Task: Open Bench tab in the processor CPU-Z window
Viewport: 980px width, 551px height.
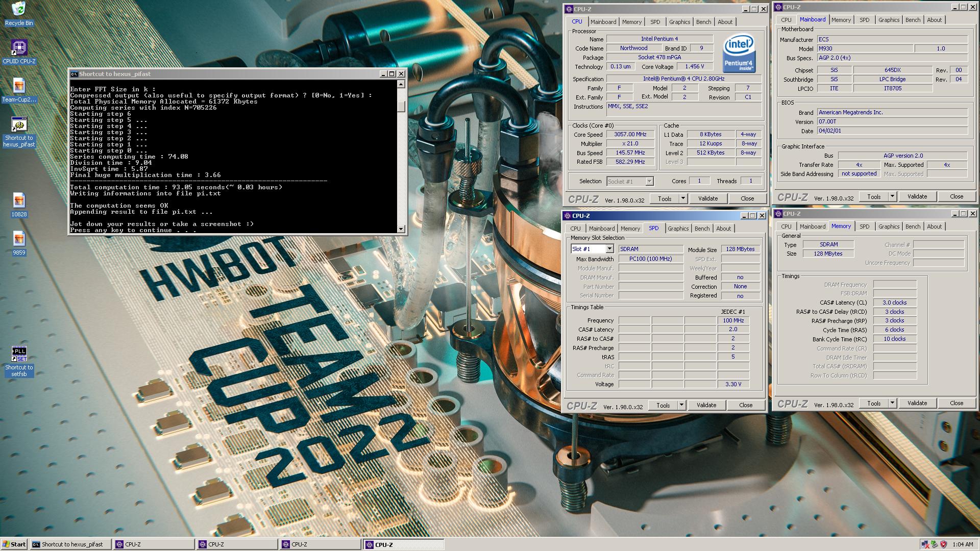Action: coord(703,22)
